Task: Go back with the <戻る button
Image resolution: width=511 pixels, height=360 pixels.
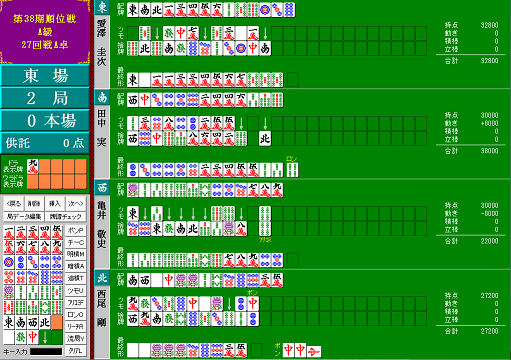Action: (x=14, y=203)
